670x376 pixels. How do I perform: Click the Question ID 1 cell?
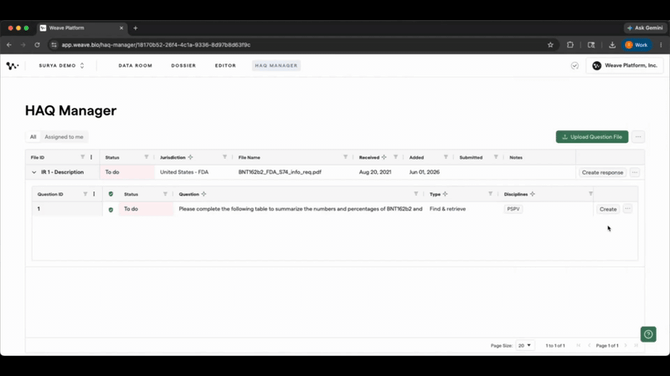pyautogui.click(x=67, y=209)
